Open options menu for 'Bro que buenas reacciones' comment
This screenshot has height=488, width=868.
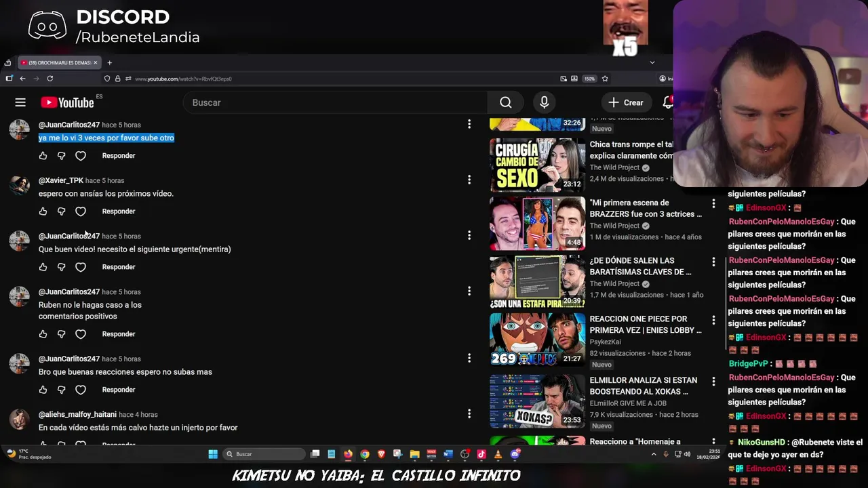pyautogui.click(x=469, y=358)
